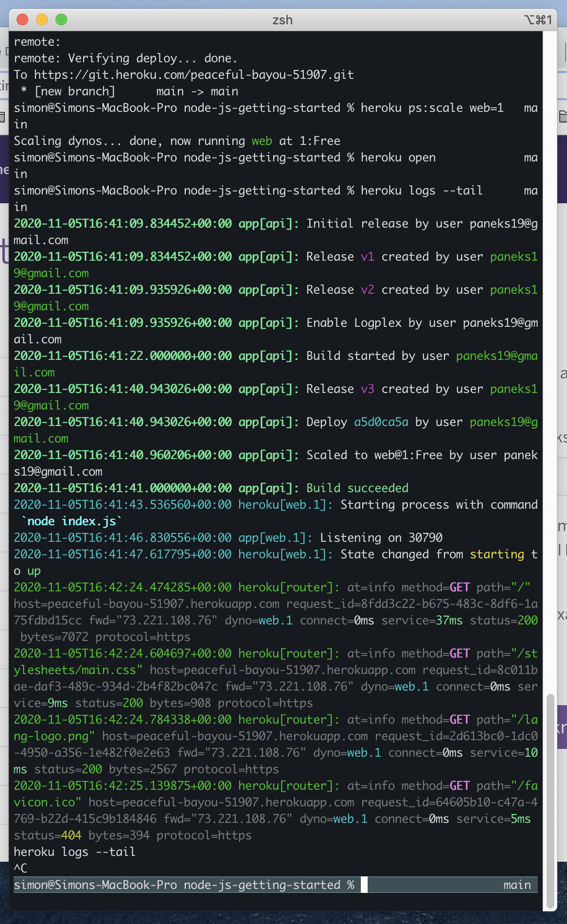Click the green zoom window button

tap(61, 19)
